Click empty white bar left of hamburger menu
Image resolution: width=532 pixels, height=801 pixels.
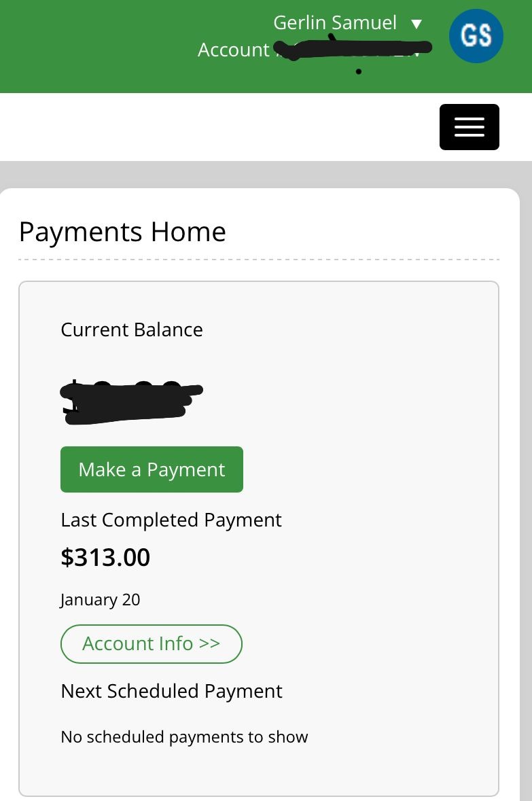pos(204,127)
